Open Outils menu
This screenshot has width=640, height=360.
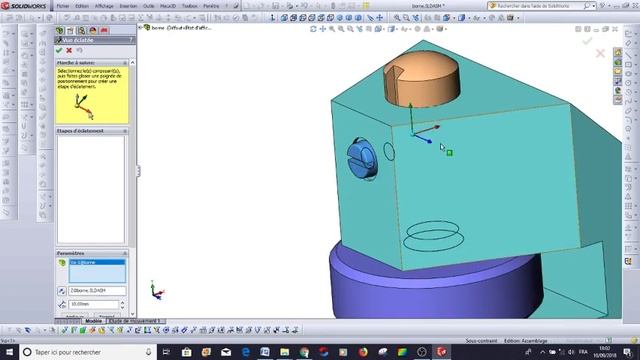tap(149, 6)
